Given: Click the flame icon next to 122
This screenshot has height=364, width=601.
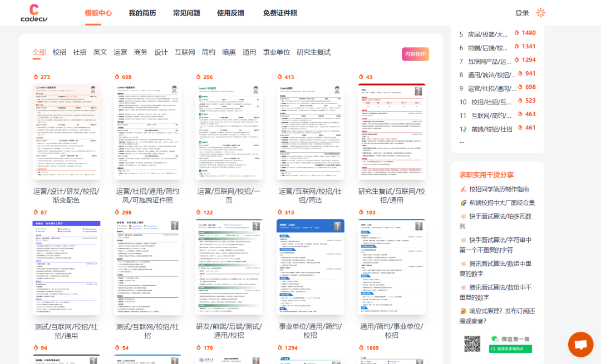Looking at the screenshot, I should pos(198,212).
